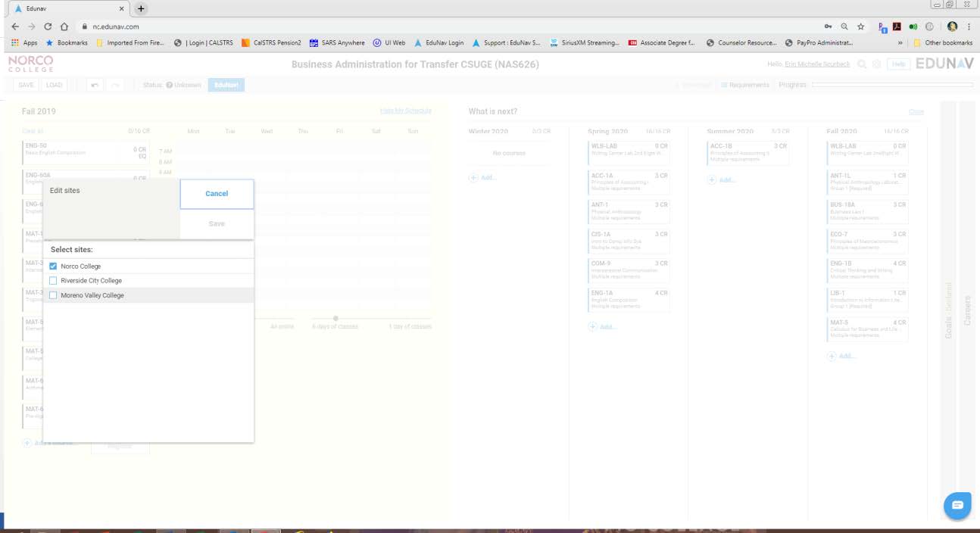Screen dimensions: 980x533
Task: Open the Apps grid shortcut
Action: click(x=24, y=43)
